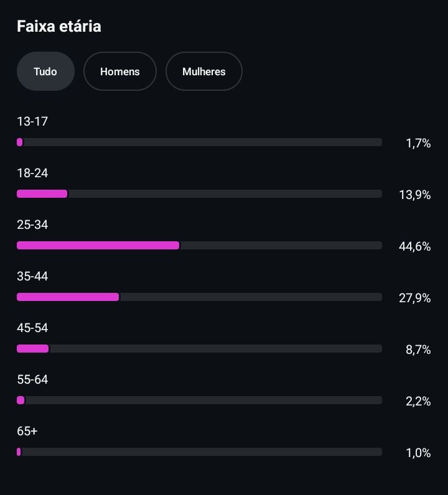Tap the 27,9% percentage label

pyautogui.click(x=414, y=298)
